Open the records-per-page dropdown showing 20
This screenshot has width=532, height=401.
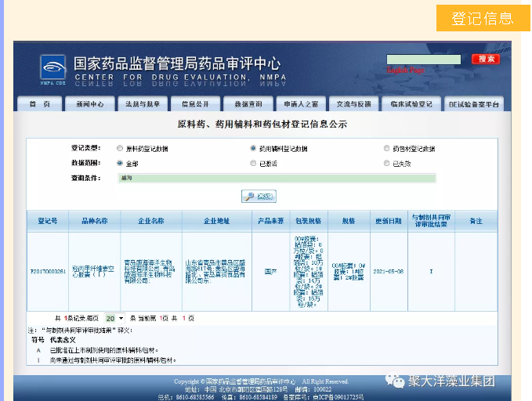114,318
